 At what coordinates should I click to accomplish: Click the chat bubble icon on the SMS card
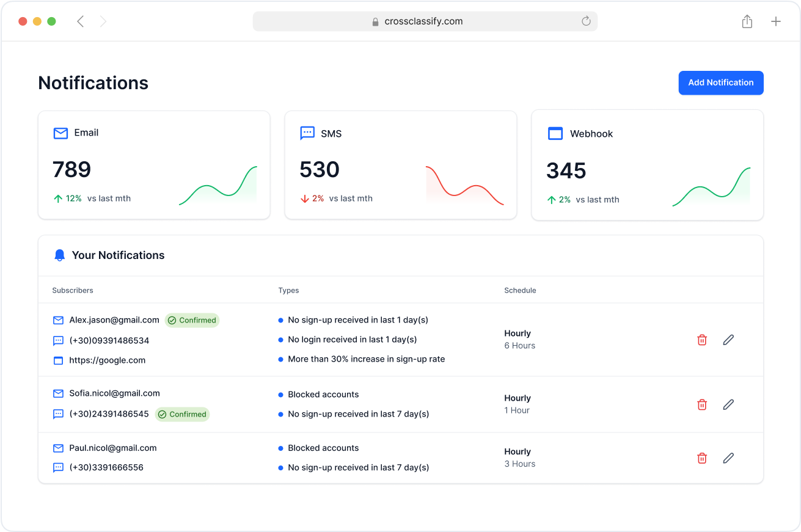click(x=307, y=133)
